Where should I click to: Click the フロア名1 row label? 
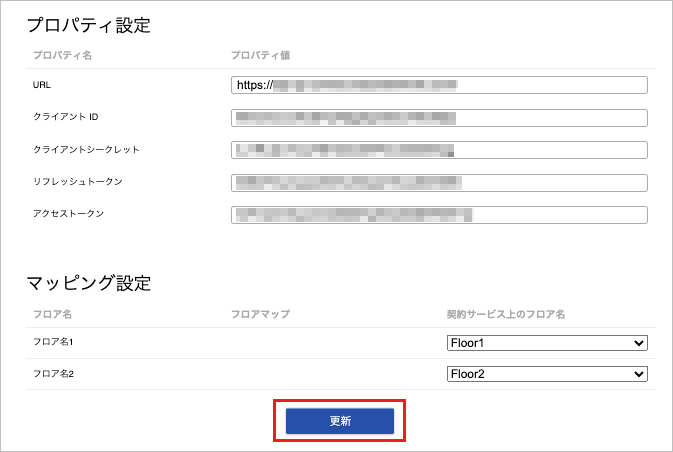click(x=55, y=343)
